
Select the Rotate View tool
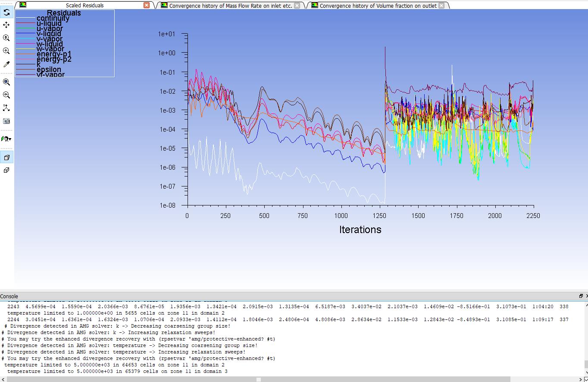click(6, 12)
